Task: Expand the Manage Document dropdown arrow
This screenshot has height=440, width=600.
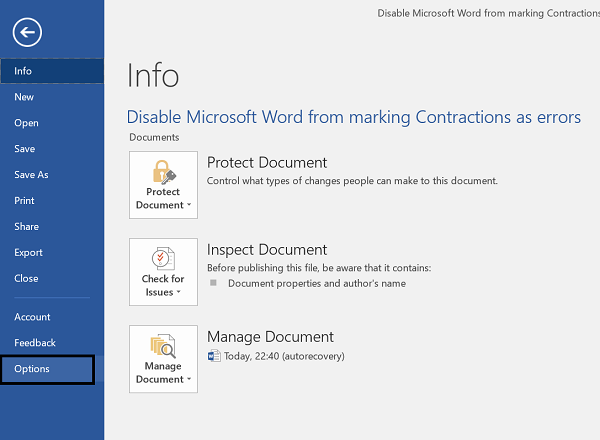Action: (x=189, y=379)
